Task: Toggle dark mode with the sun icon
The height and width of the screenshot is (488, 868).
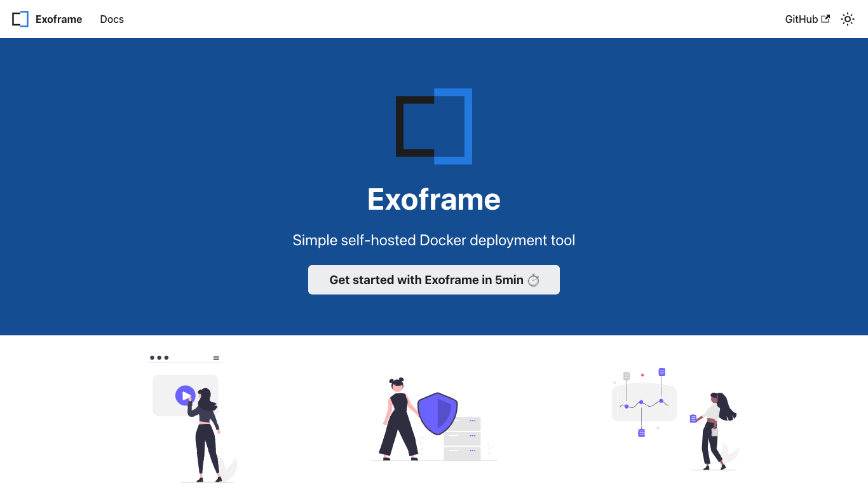Action: 848,19
